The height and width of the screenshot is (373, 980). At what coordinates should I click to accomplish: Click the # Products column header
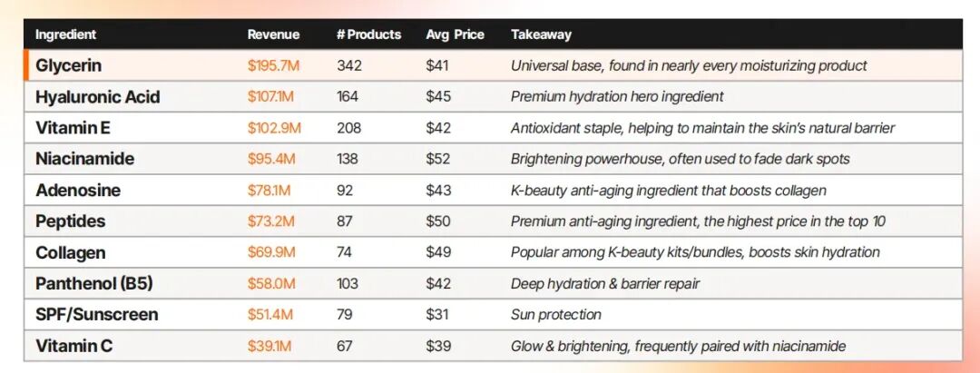point(368,34)
